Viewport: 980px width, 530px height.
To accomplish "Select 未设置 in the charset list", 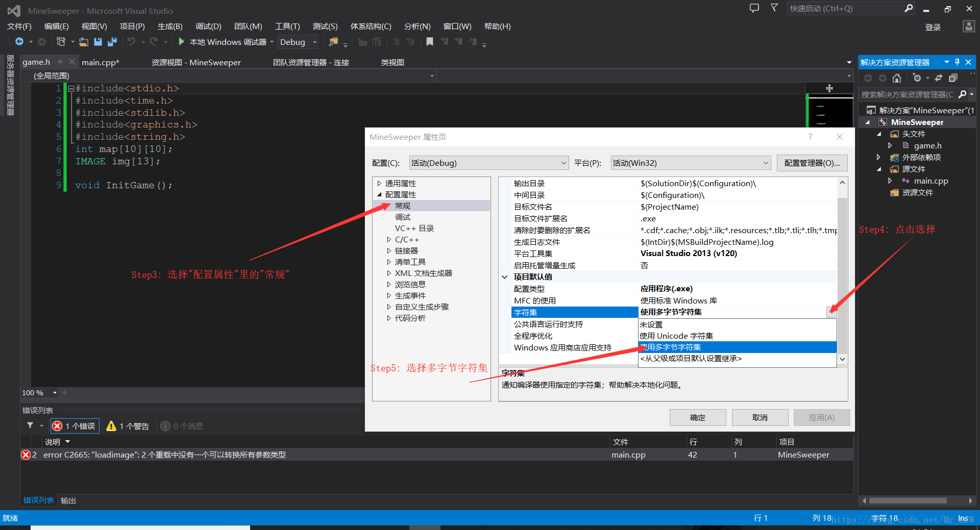I will (x=738, y=324).
